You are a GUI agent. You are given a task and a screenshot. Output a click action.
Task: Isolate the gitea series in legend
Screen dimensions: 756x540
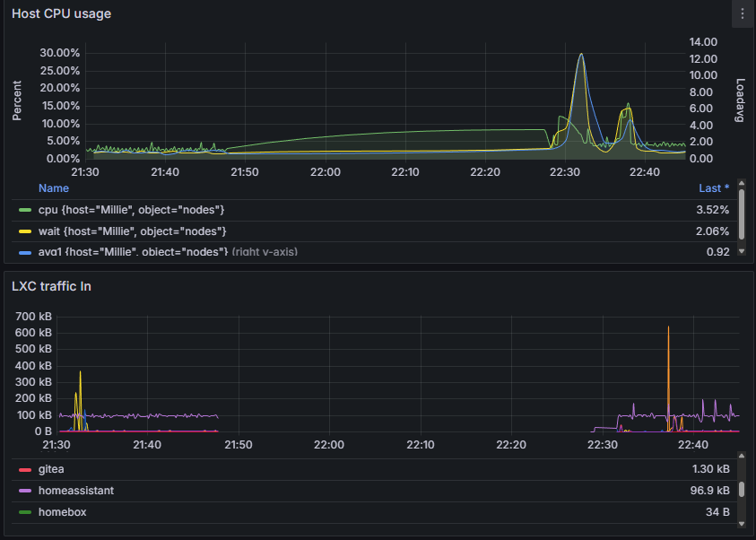coord(51,469)
